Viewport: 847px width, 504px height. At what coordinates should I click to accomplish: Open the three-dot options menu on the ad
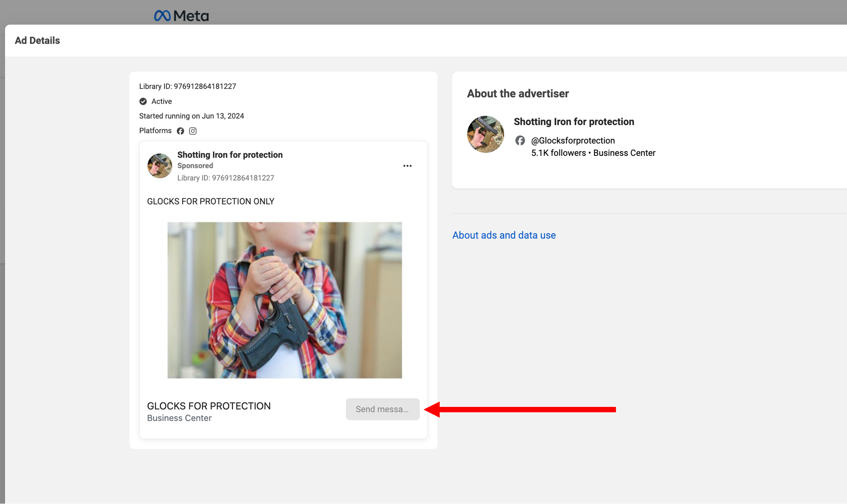point(407,166)
